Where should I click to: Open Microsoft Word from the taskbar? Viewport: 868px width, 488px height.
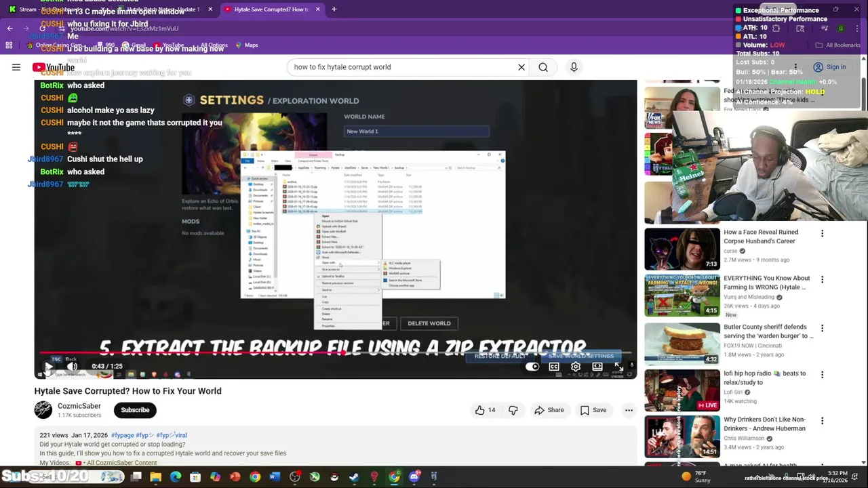pos(275,477)
